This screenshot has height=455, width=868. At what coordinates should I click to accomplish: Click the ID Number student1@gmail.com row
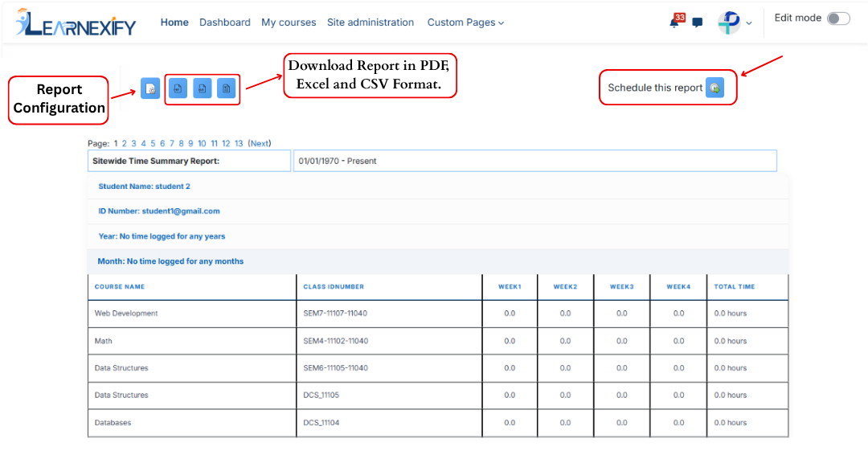pos(438,211)
